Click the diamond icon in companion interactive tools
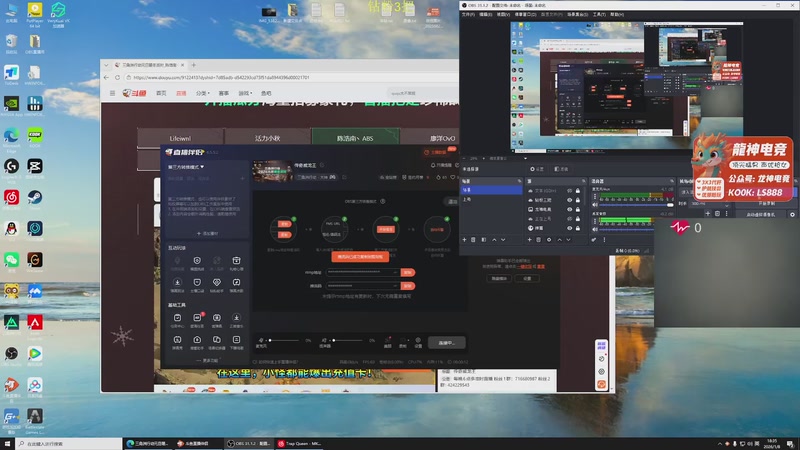This screenshot has width=800, height=450. pyautogui.click(x=216, y=282)
